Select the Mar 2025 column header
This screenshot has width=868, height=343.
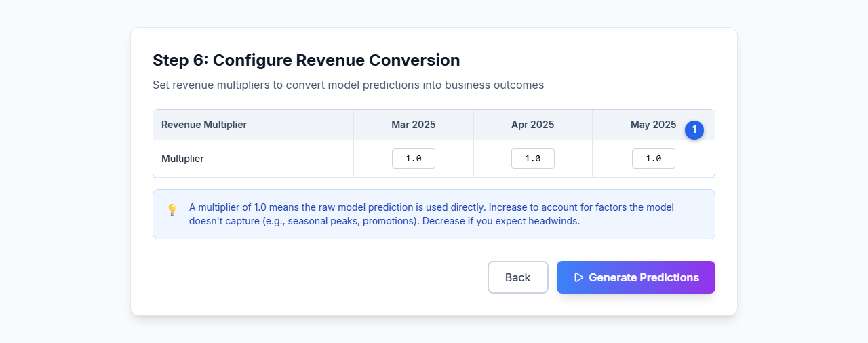414,125
